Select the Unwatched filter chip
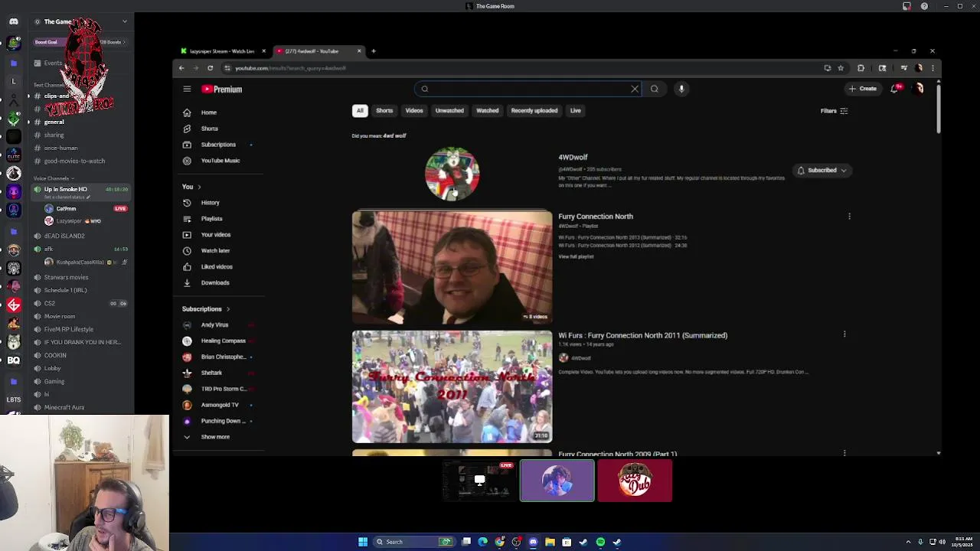980x551 pixels. (449, 111)
